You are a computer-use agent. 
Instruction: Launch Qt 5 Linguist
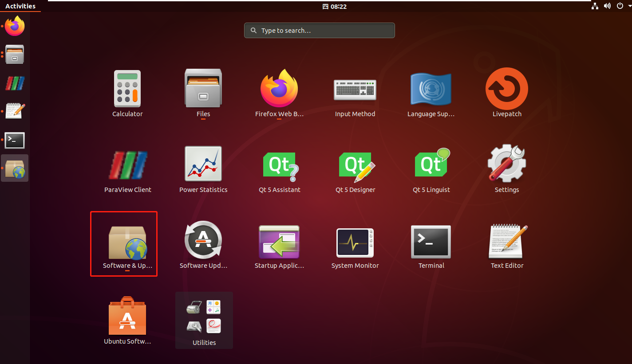click(x=431, y=169)
